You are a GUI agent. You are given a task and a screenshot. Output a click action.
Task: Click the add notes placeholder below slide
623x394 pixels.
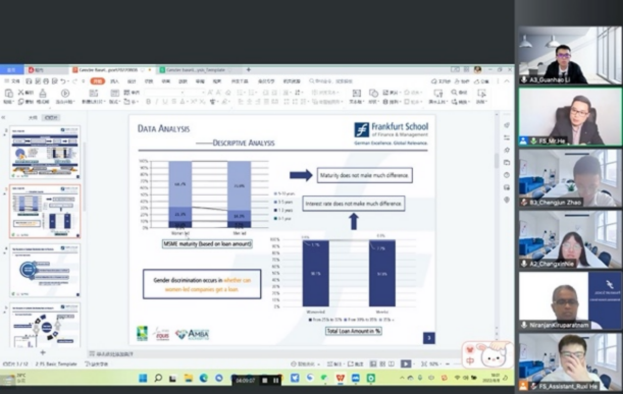[111, 353]
